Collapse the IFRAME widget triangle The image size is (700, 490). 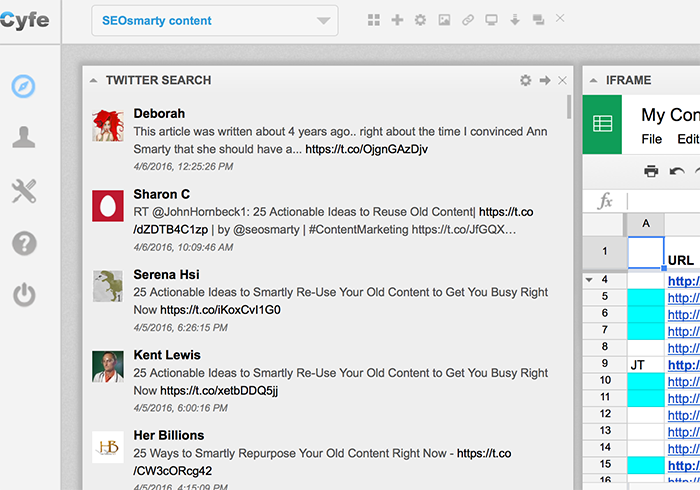tap(594, 80)
